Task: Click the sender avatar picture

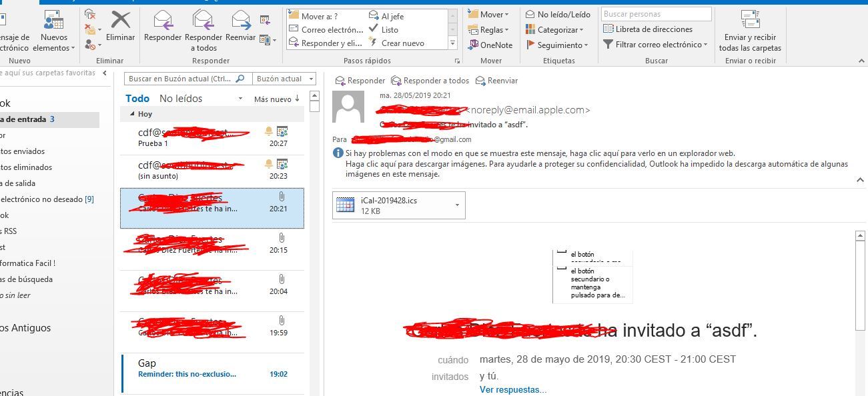Action: coord(348,107)
